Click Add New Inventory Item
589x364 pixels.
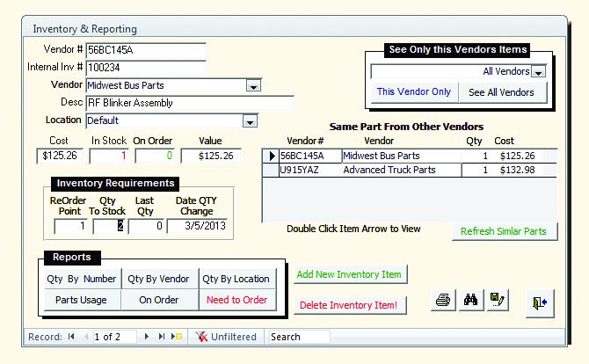click(x=349, y=274)
